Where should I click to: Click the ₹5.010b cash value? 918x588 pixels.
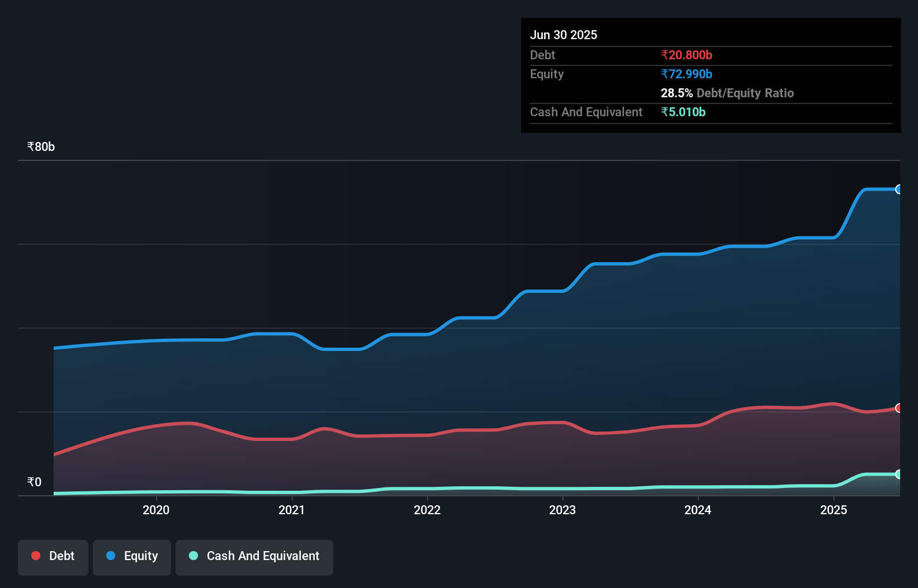(683, 112)
